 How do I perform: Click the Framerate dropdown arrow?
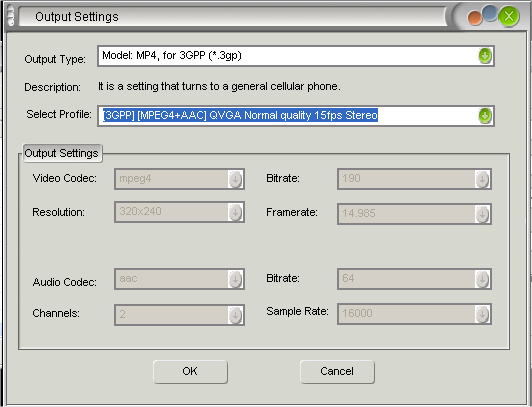(x=482, y=214)
